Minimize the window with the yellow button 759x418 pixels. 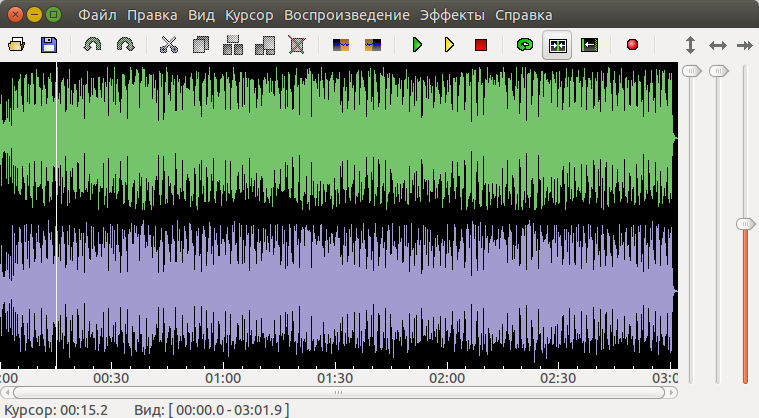click(34, 15)
